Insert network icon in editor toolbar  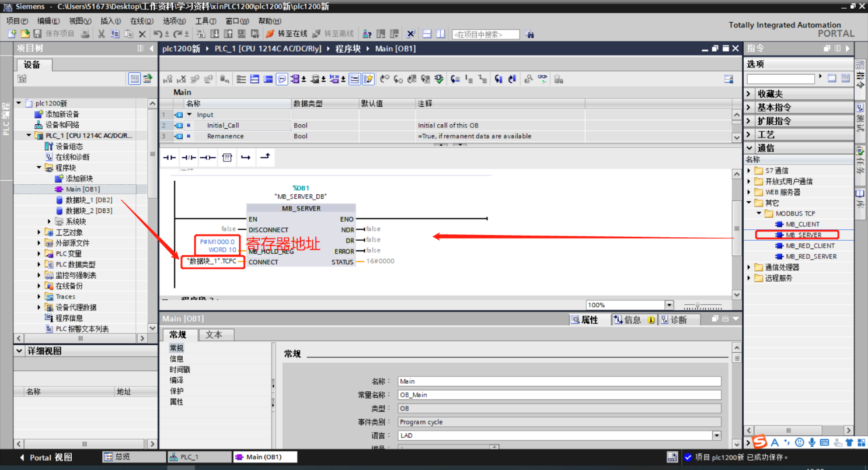click(168, 79)
